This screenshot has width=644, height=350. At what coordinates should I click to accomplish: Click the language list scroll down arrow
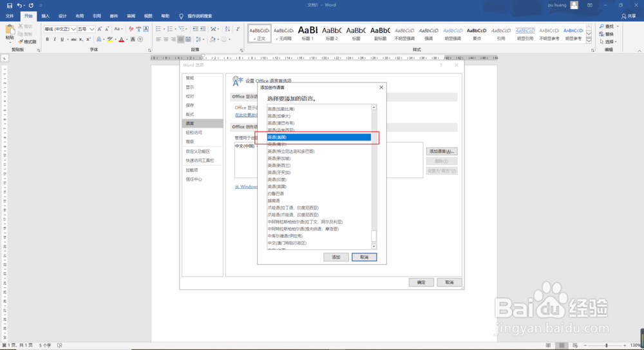(x=374, y=246)
